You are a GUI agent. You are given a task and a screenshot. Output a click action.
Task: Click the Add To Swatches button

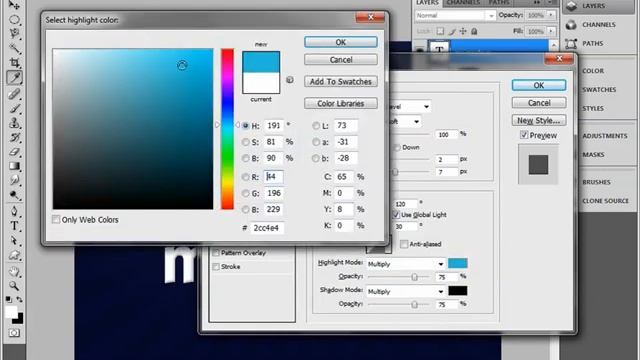[341, 82]
